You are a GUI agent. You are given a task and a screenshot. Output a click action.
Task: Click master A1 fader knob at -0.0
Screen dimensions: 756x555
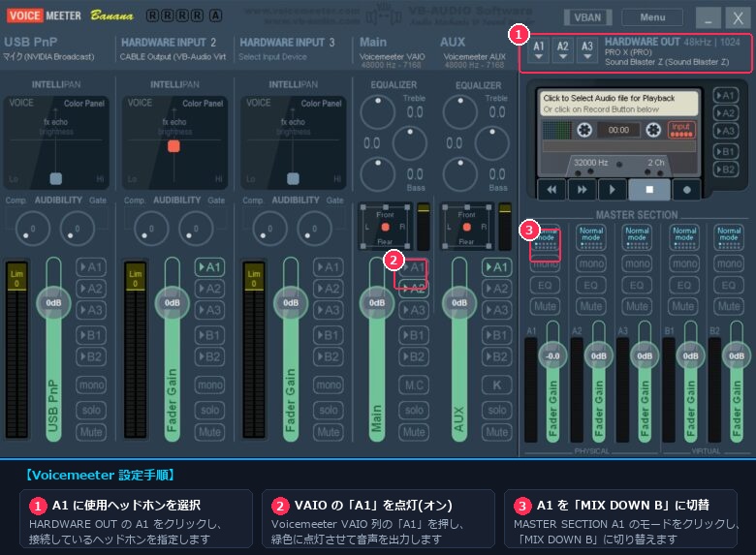(x=552, y=356)
